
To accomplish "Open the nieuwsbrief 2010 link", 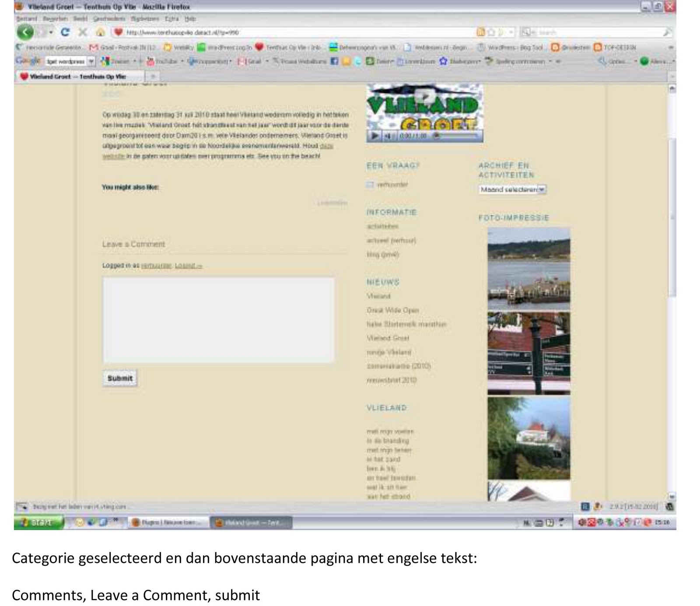I will (392, 380).
